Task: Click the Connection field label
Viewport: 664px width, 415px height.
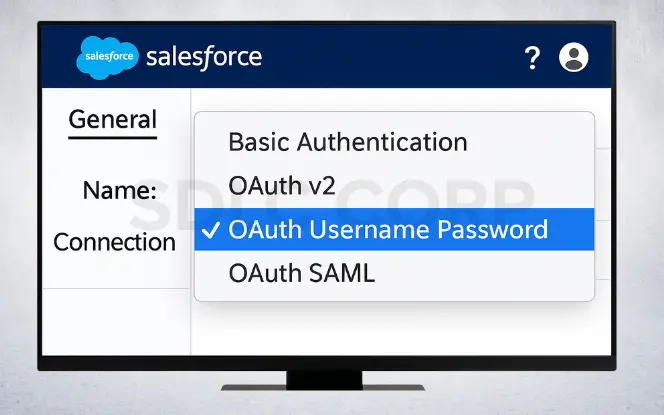Action: tap(114, 242)
